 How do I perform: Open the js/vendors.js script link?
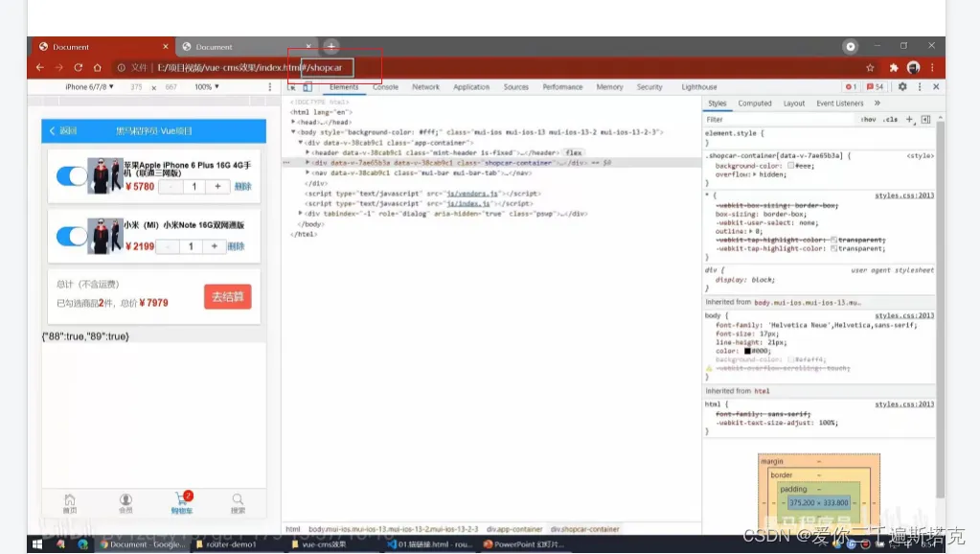[472, 194]
